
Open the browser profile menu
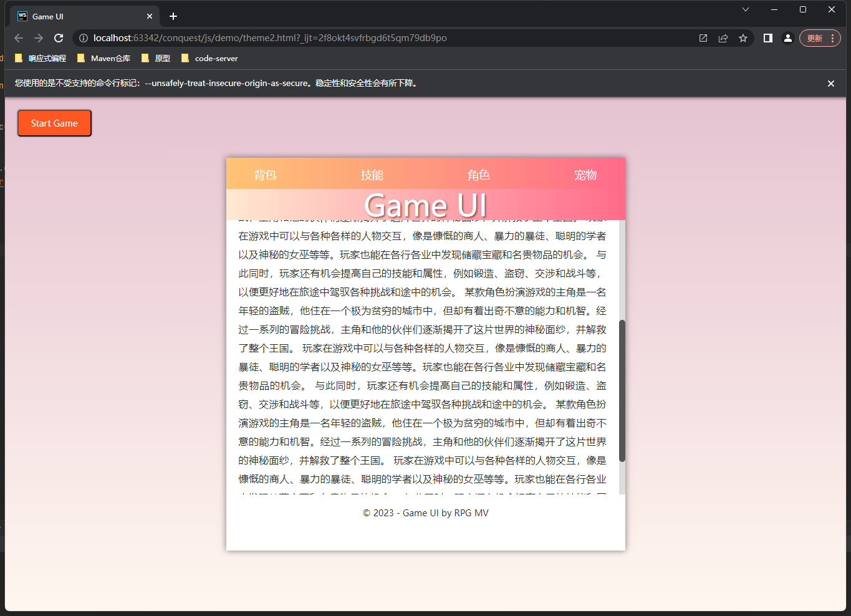coord(788,38)
